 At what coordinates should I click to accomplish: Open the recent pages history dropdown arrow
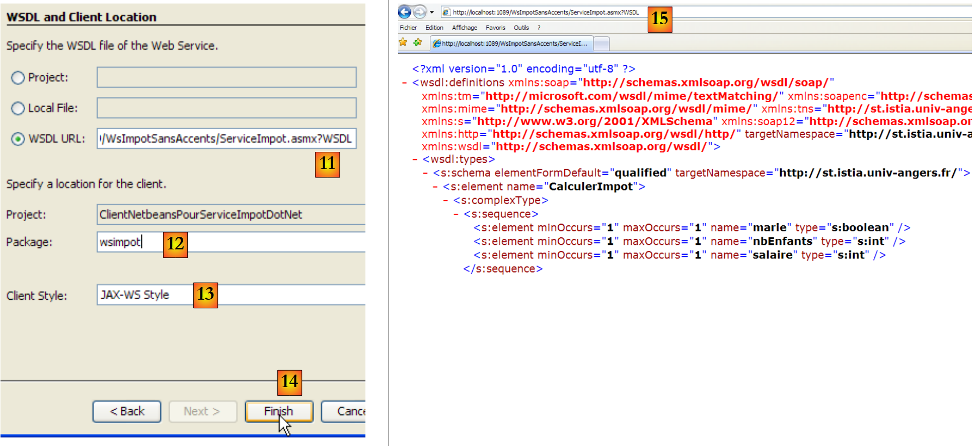[432, 12]
